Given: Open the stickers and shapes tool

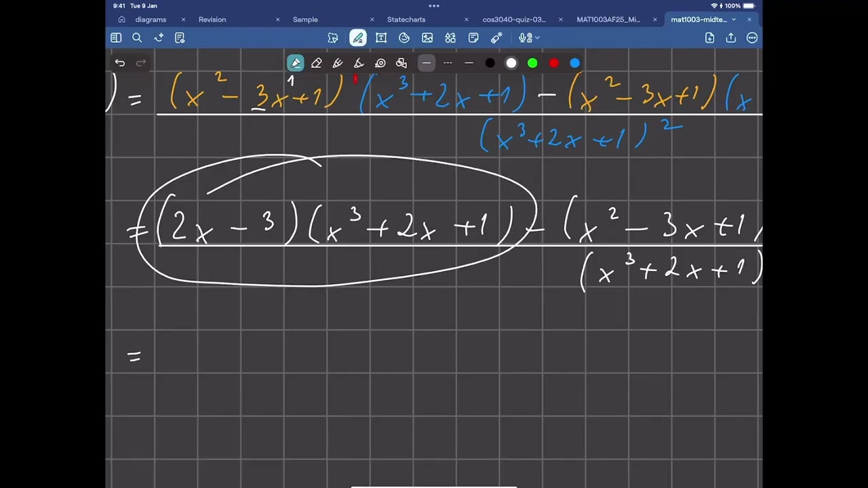Looking at the screenshot, I should point(404,38).
